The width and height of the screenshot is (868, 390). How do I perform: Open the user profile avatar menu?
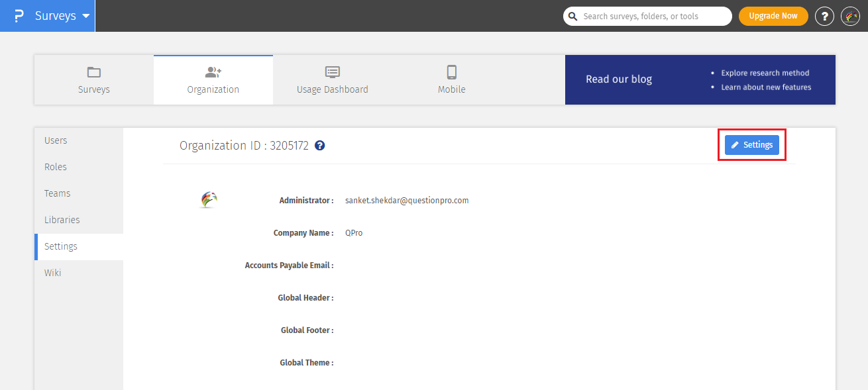pyautogui.click(x=850, y=16)
